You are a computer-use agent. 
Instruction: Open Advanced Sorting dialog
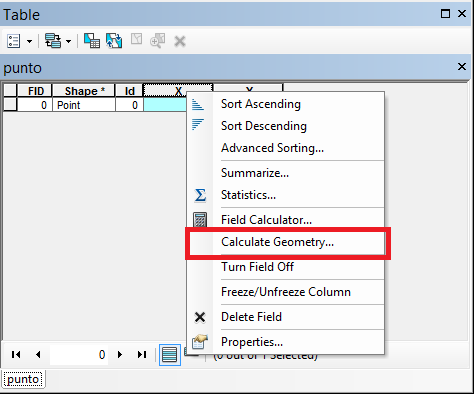pyautogui.click(x=272, y=148)
